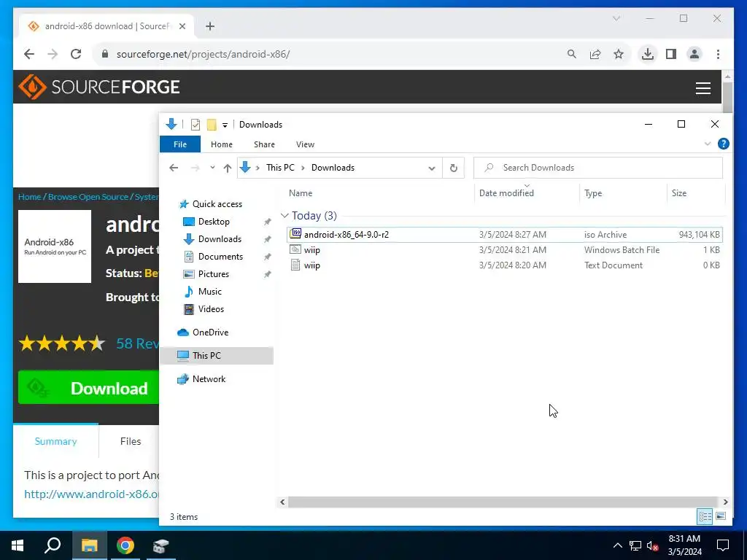Open Chrome three-dot menu
The height and width of the screenshot is (560, 747).
[x=718, y=54]
